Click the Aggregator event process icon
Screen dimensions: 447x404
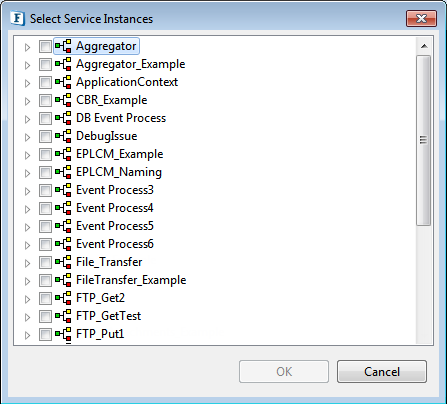[63, 46]
